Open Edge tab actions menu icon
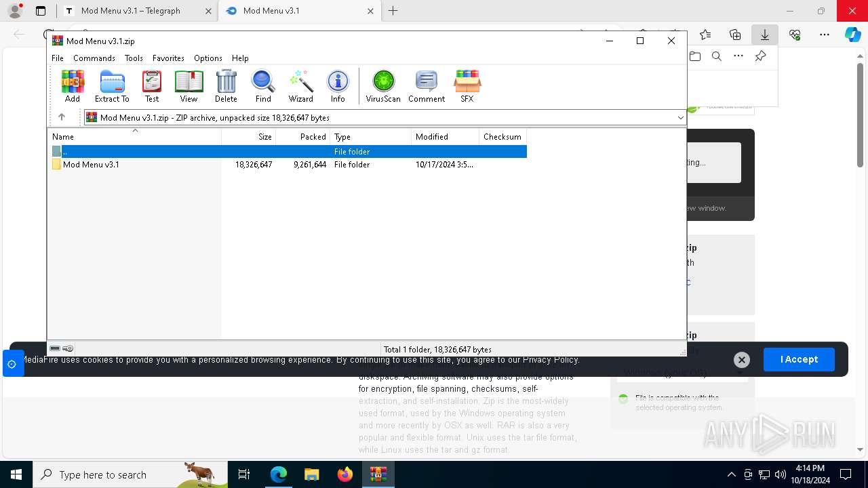The height and width of the screenshot is (488, 868). point(41,11)
